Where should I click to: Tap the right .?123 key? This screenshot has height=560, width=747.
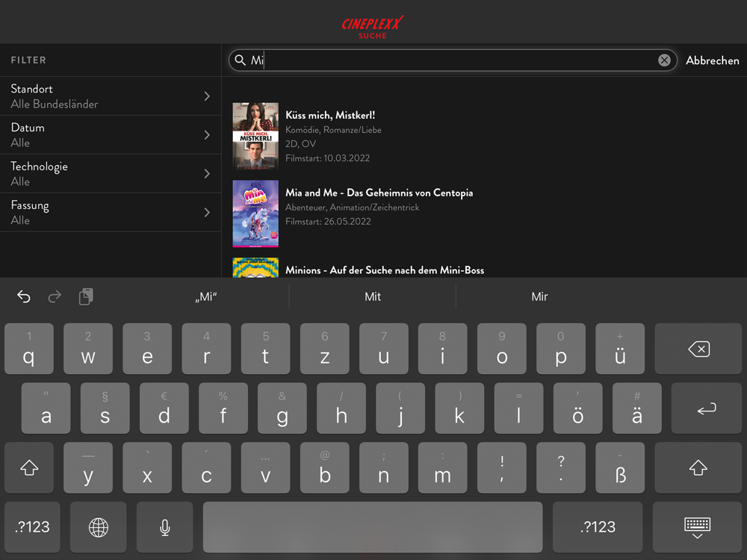pos(598,527)
